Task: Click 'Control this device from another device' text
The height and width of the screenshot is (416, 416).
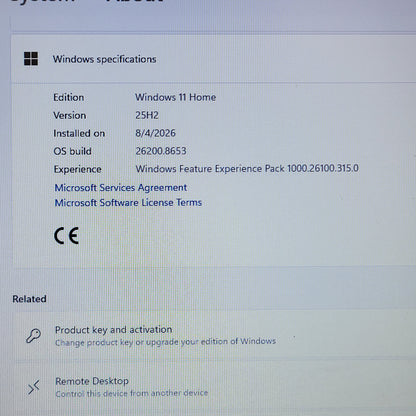Action: pos(132,393)
